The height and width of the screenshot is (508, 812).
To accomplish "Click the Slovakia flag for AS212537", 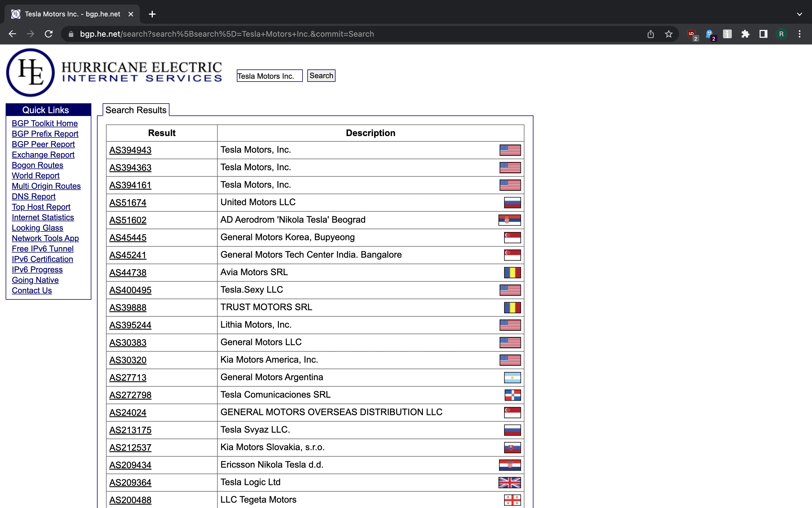I will pyautogui.click(x=512, y=448).
